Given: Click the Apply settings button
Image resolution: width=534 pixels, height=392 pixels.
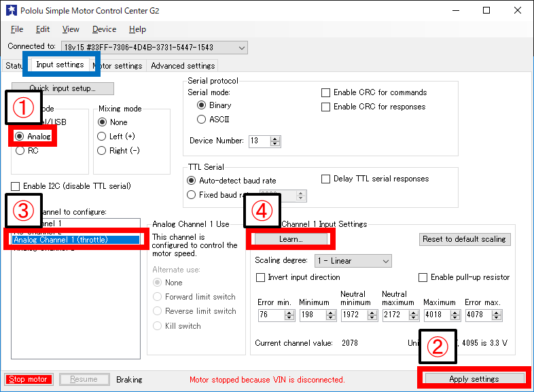Looking at the screenshot, I should point(474,378).
